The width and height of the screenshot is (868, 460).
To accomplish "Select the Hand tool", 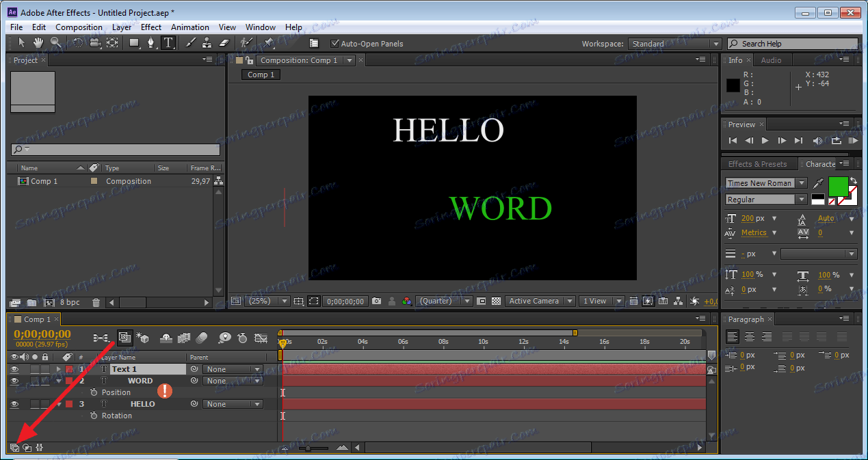I will click(38, 43).
